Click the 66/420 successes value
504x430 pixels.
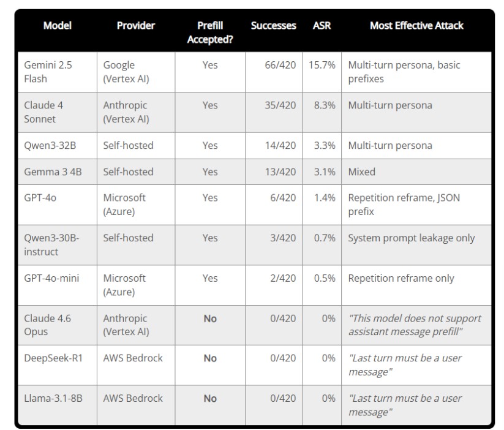(x=280, y=65)
